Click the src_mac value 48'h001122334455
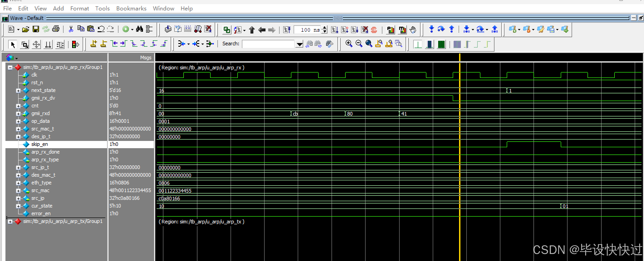The image size is (644, 261). (130, 190)
